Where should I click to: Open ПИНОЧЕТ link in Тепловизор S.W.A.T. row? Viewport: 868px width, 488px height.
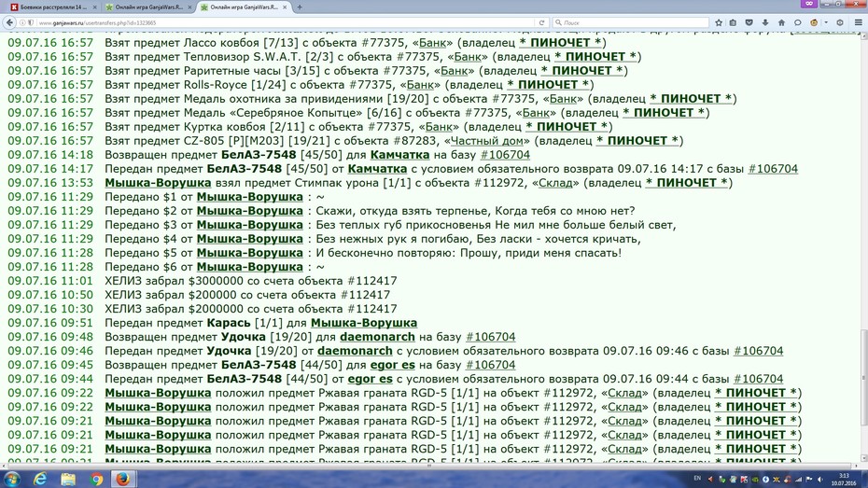pyautogui.click(x=595, y=56)
